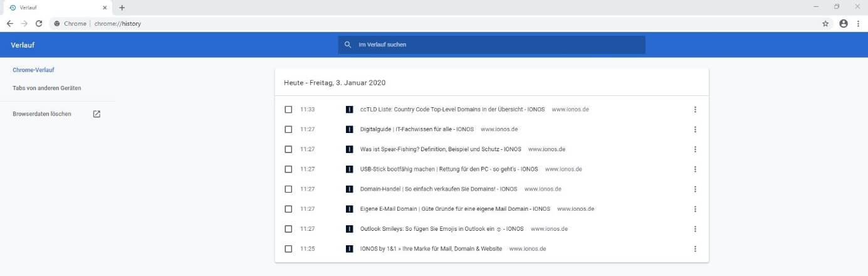Click www.ionos.de beside the ccTLD Liste entry
The image size is (868, 276).
pyautogui.click(x=570, y=110)
